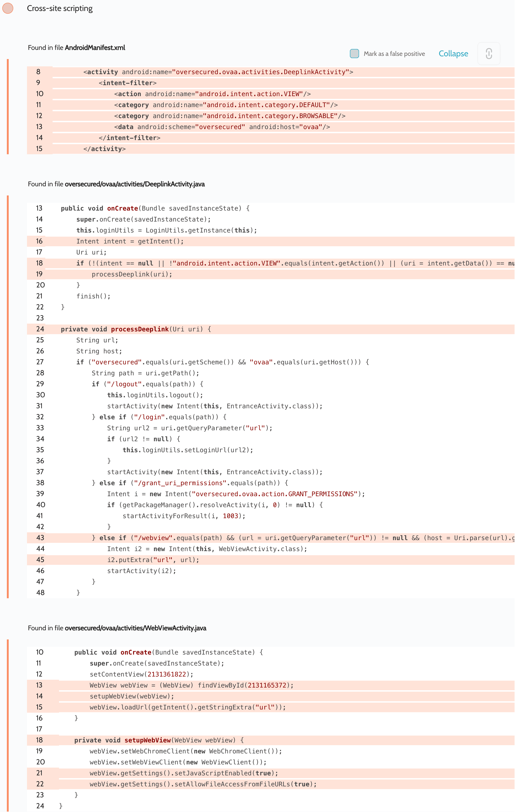
Task: Click the copy link icon button
Action: 488,54
